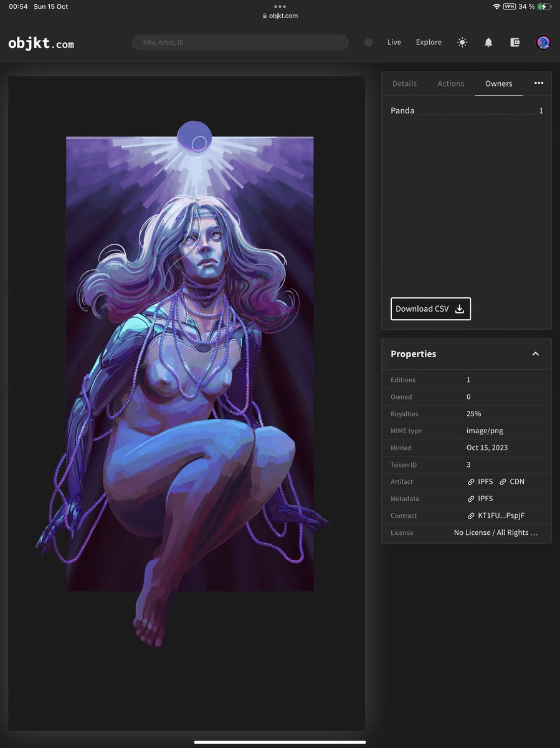Collapse the Properties section chevron
This screenshot has height=748, width=560.
point(535,354)
